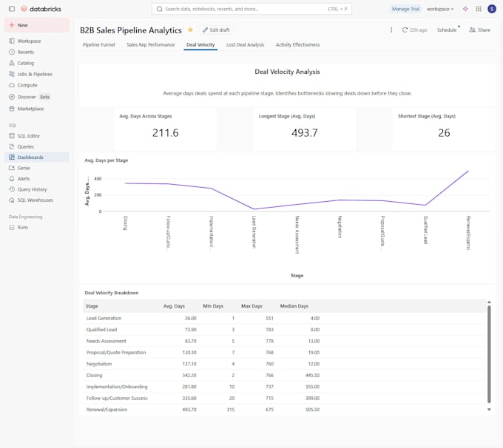
Task: Click the 211.6 average days value
Action: pyautogui.click(x=165, y=133)
